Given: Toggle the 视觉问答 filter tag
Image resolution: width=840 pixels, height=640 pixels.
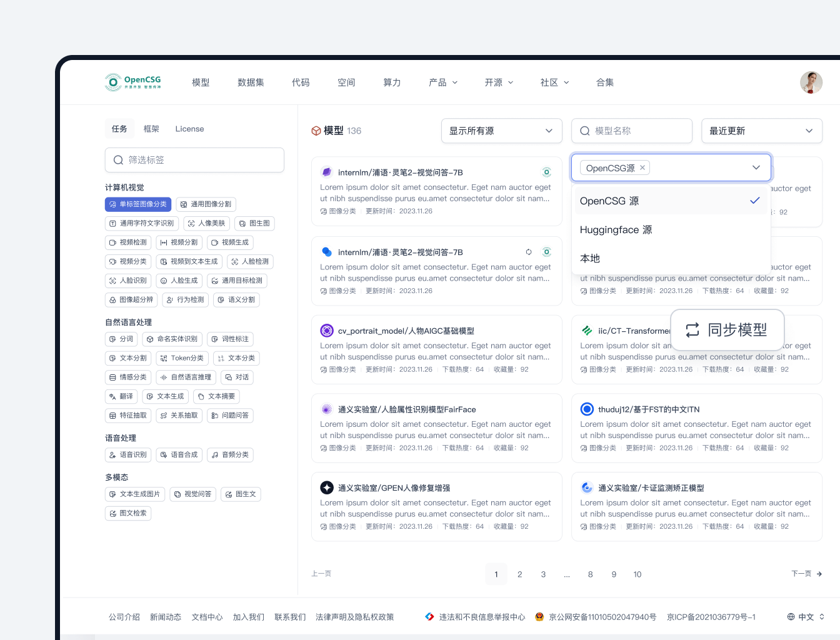Looking at the screenshot, I should point(192,494).
